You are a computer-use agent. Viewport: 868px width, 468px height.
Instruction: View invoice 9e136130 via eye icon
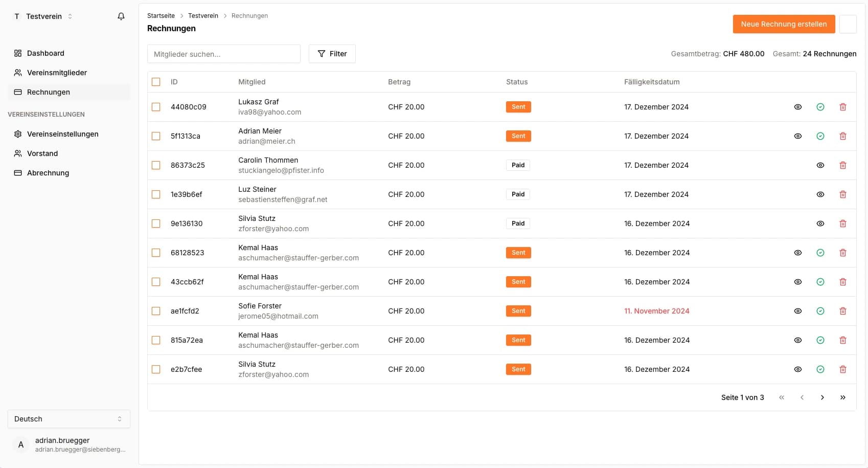(x=820, y=224)
